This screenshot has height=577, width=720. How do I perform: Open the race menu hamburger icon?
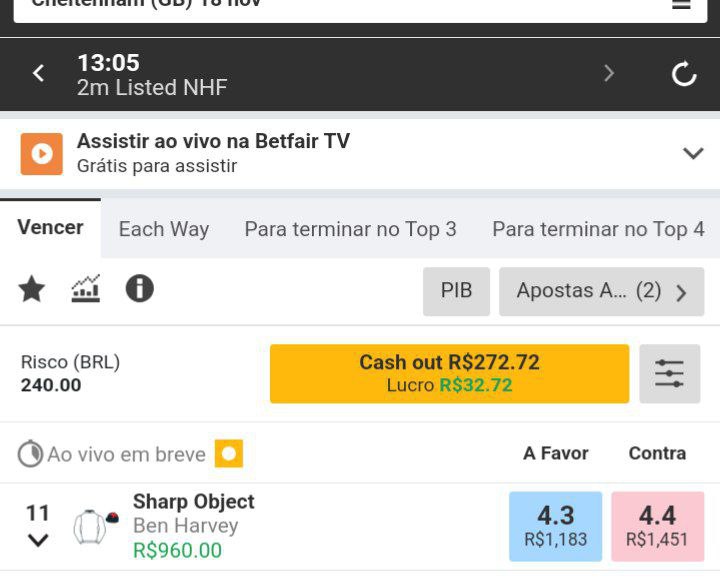coord(681,4)
